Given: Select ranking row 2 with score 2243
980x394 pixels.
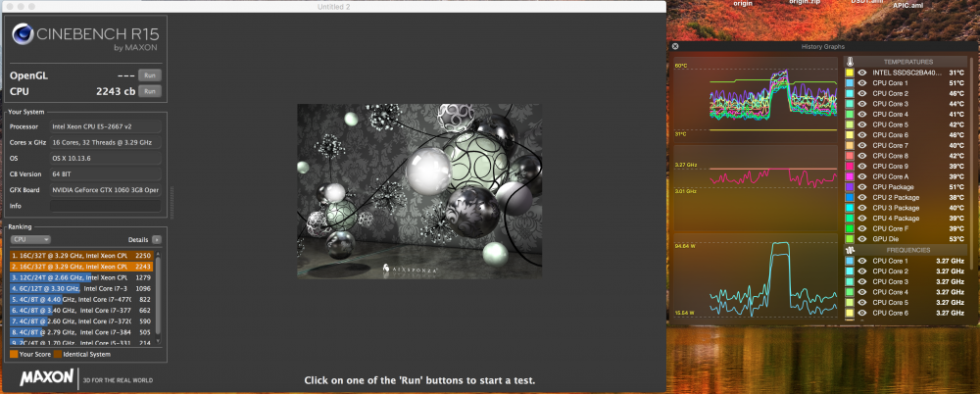Looking at the screenshot, I should click(81, 266).
